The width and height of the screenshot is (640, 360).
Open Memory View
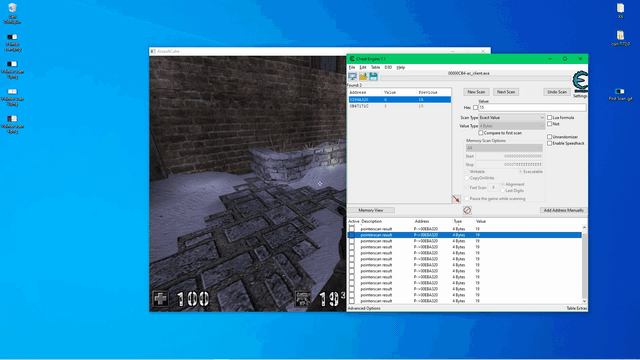point(371,210)
